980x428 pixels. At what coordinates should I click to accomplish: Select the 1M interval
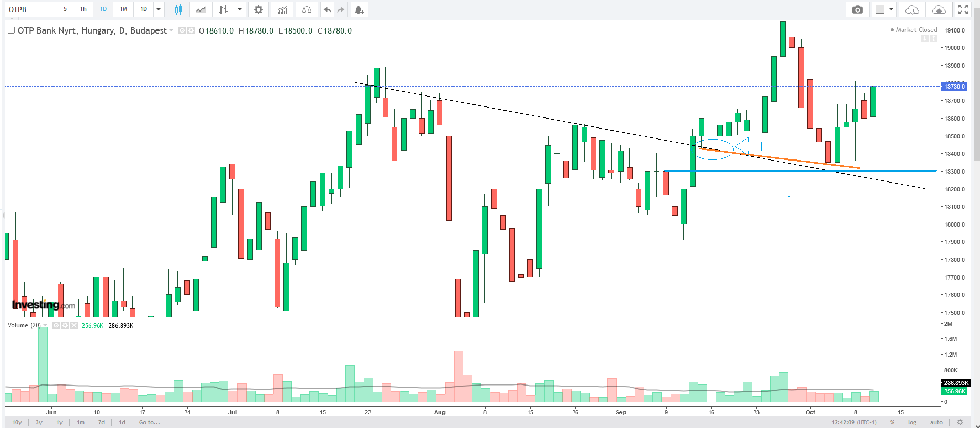pos(123,9)
